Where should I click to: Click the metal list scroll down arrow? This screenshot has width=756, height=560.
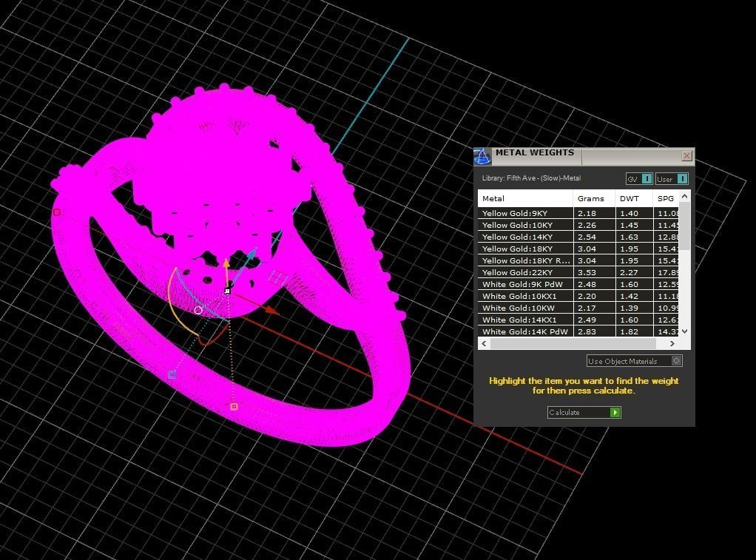coord(685,331)
